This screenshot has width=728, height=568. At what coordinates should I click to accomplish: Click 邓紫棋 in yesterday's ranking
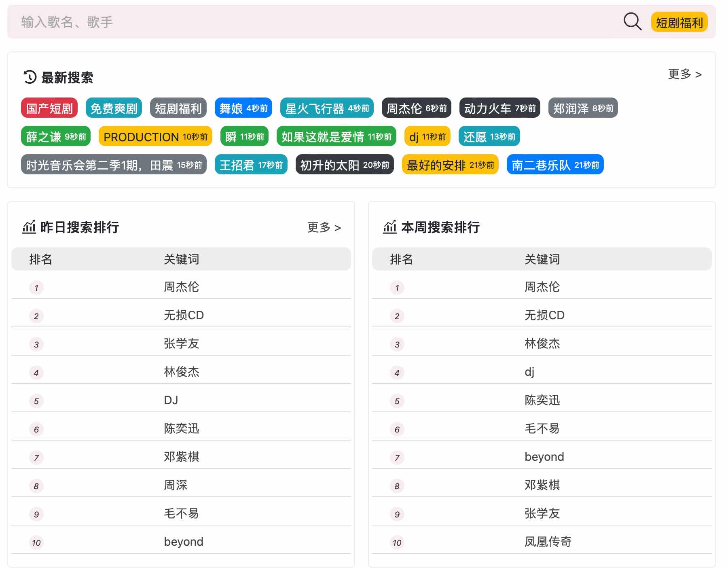[x=181, y=457]
